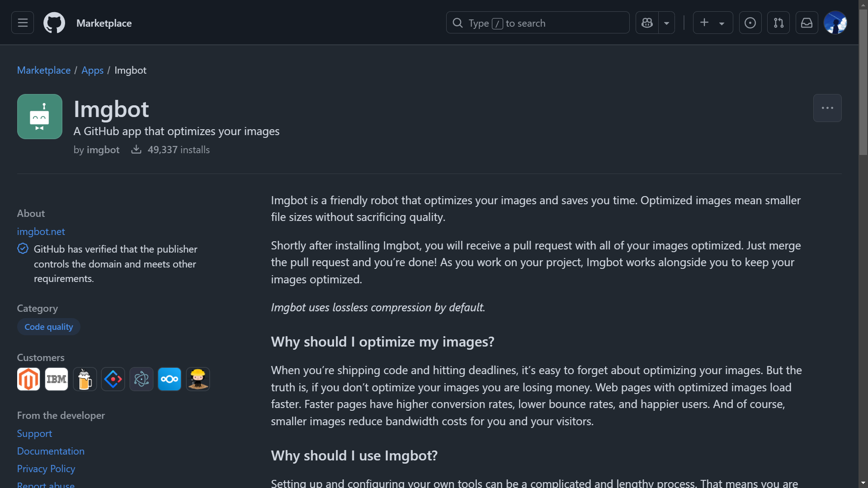Viewport: 868px width, 488px height.
Task: Open the hard-hat mascot customer logo
Action: (198, 379)
